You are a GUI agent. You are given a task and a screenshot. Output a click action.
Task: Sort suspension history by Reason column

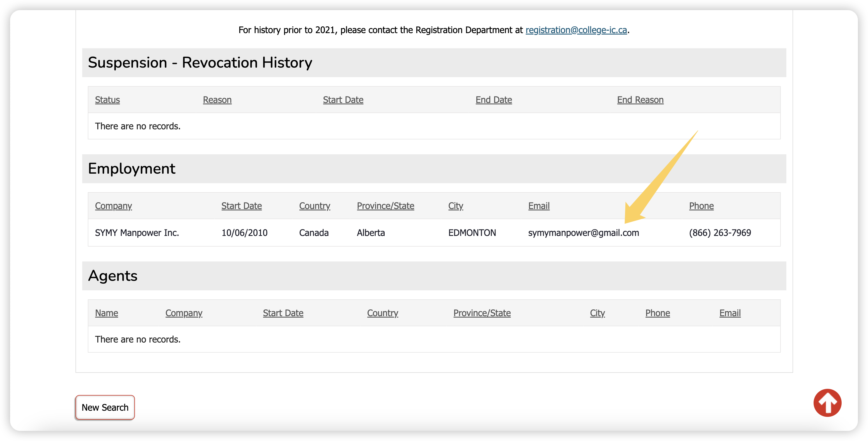[x=217, y=100]
